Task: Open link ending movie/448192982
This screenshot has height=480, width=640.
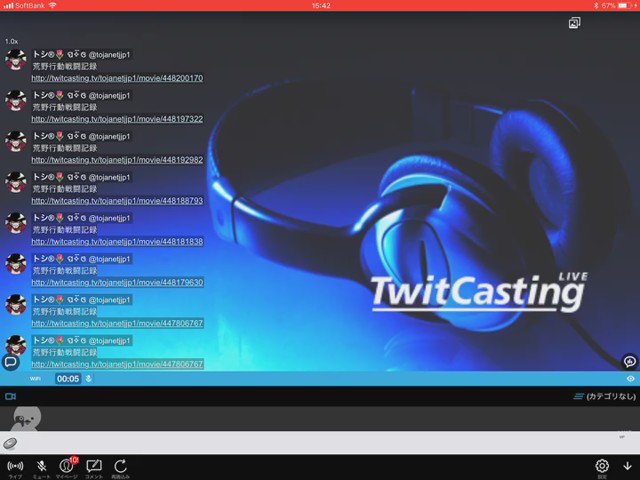Action: pyautogui.click(x=117, y=160)
